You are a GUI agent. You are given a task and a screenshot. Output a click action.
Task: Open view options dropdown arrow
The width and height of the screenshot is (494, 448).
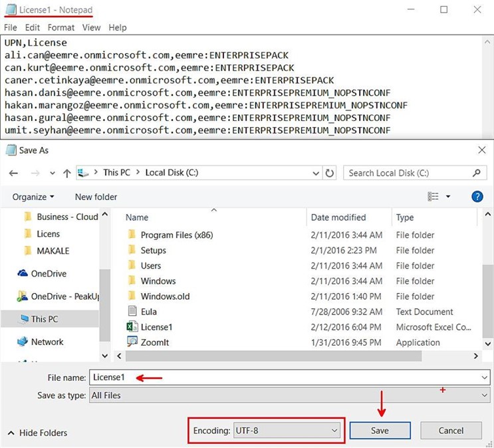click(448, 197)
